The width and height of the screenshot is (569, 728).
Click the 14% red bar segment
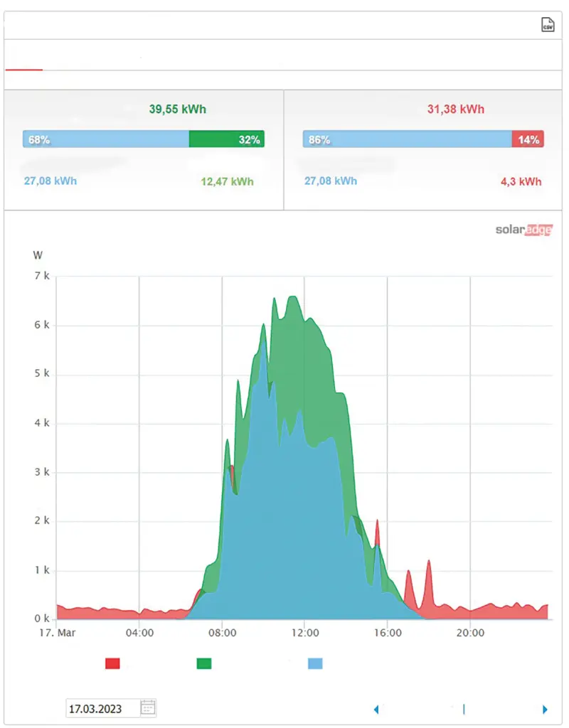[x=528, y=139]
